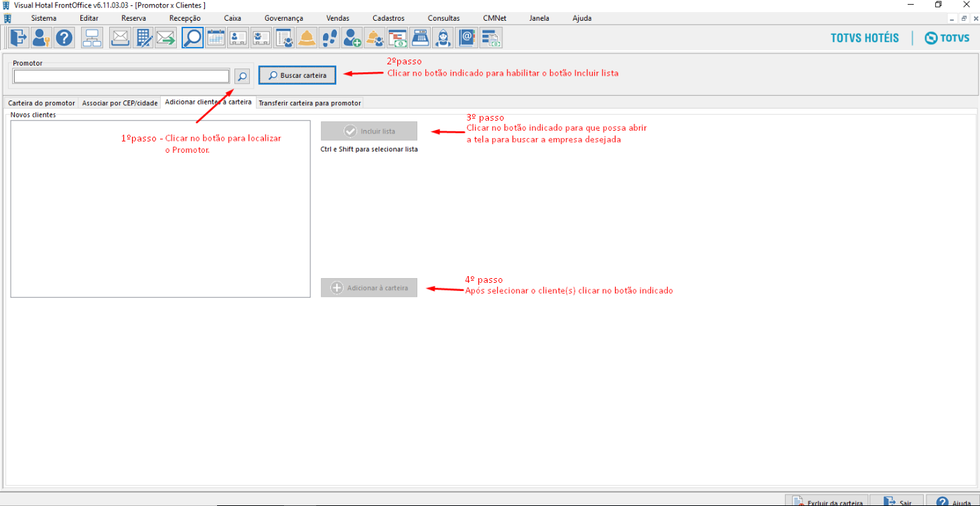Click the bell with guests icon
Viewport: 980px width, 506px height.
point(374,38)
